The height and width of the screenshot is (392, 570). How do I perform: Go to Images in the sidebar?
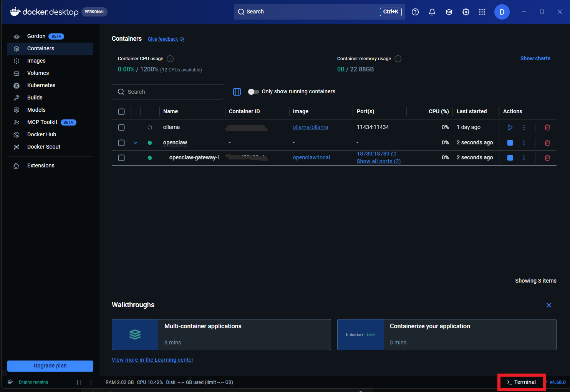click(50, 61)
